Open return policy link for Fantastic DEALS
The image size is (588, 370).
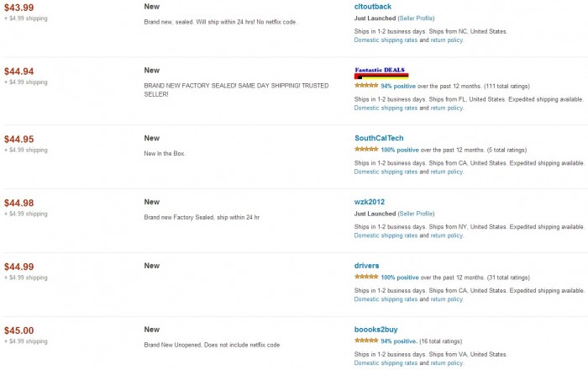(447, 108)
